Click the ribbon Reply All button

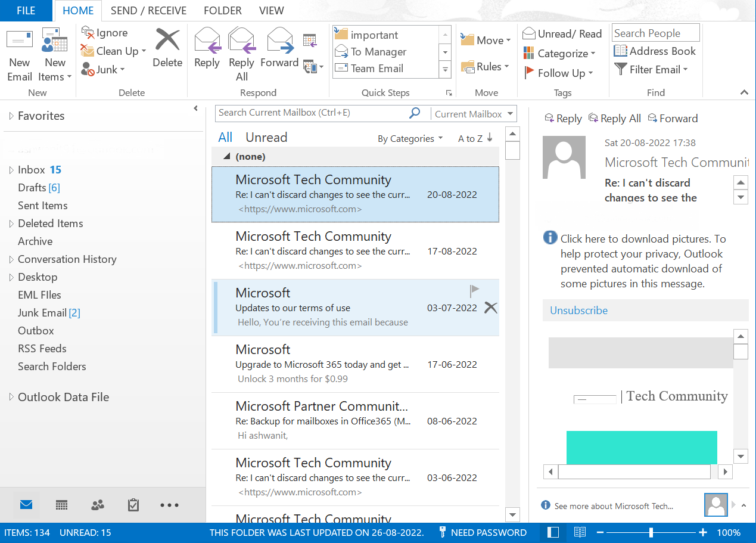[241, 55]
